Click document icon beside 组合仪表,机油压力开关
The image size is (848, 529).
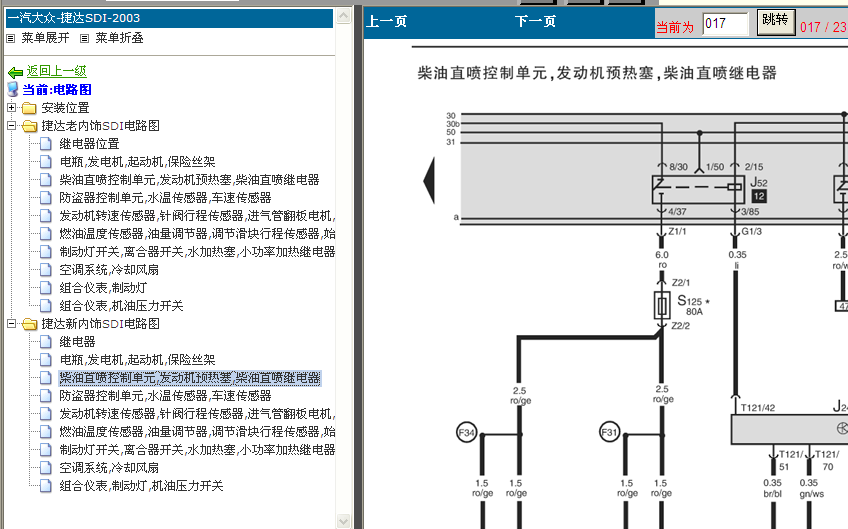coord(47,306)
